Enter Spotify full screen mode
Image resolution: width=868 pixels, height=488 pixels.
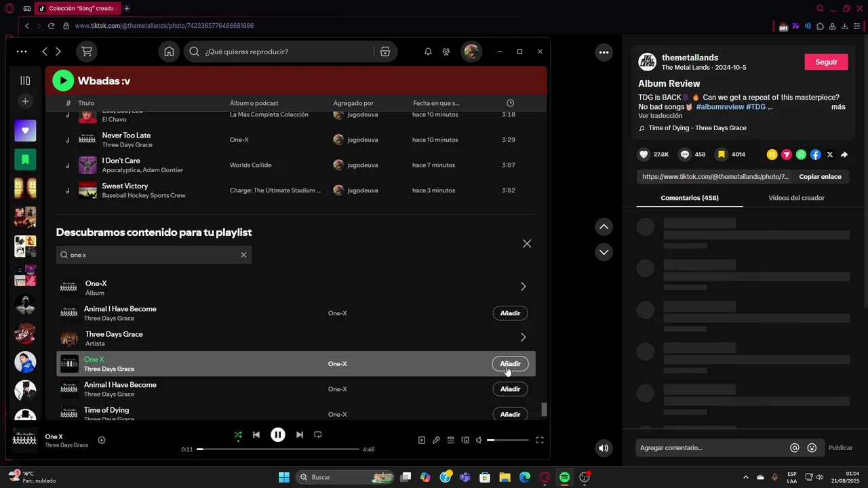(540, 440)
